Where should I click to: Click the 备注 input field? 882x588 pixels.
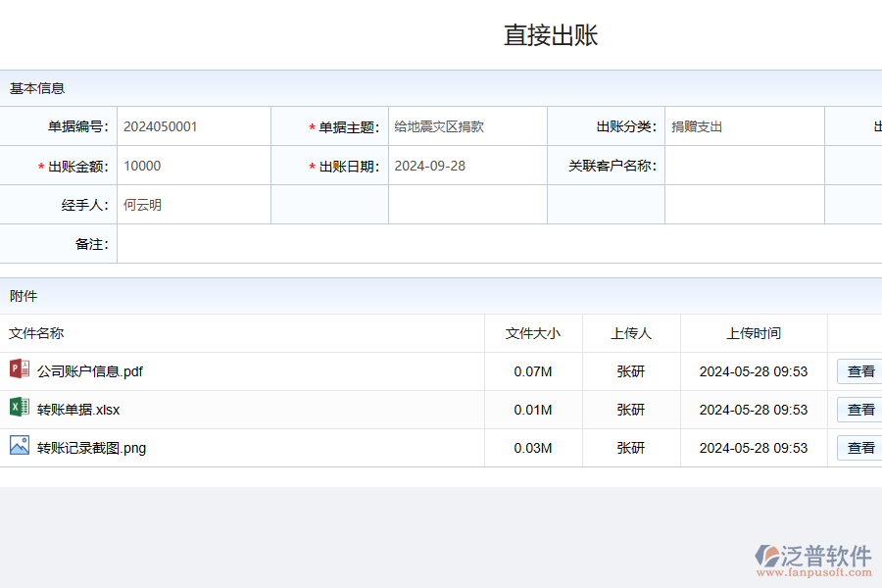tap(392, 243)
